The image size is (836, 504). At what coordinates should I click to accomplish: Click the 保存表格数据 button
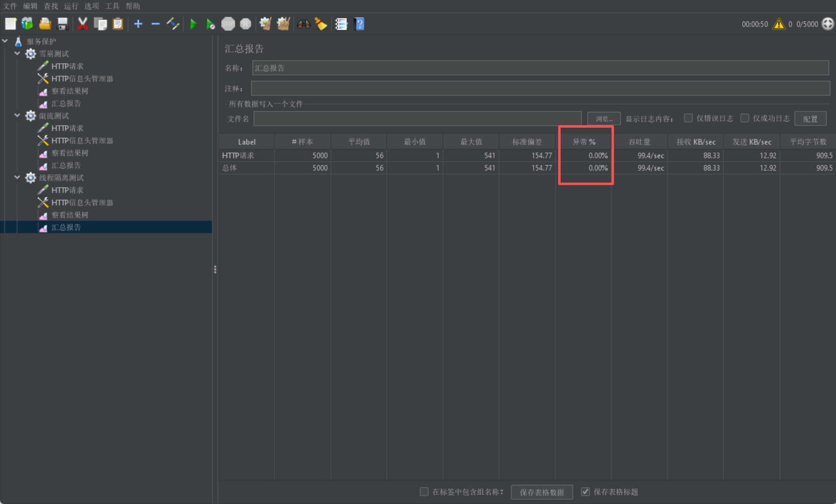point(542,492)
